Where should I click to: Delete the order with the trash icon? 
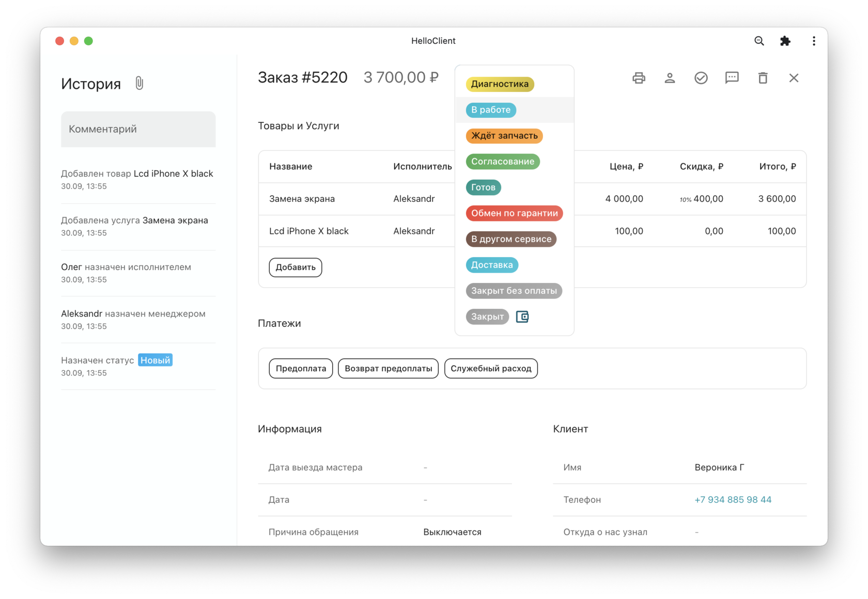pyautogui.click(x=763, y=78)
